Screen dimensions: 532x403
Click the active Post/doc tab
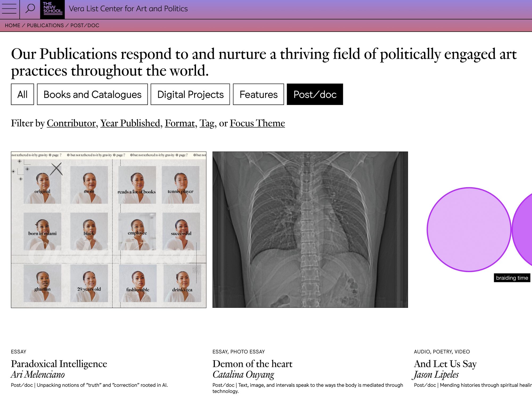pyautogui.click(x=315, y=94)
